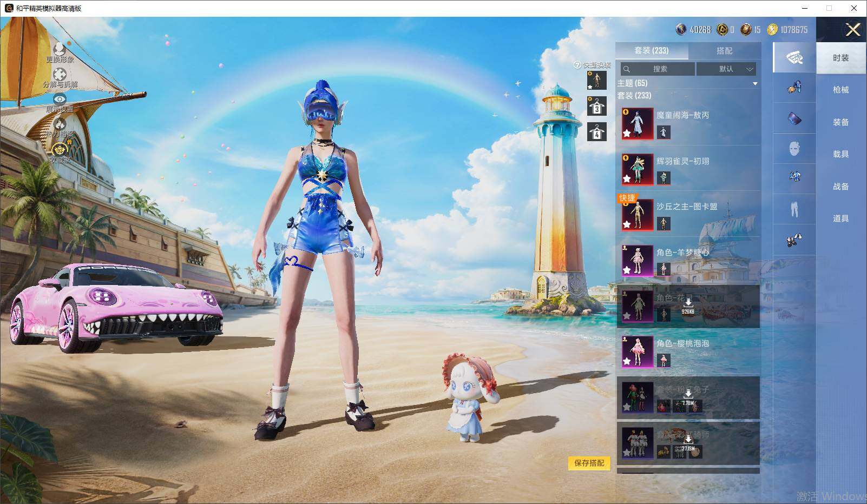
Task: Select the 角色-羊梦糖心 outfit thumbnail
Action: coord(638,260)
